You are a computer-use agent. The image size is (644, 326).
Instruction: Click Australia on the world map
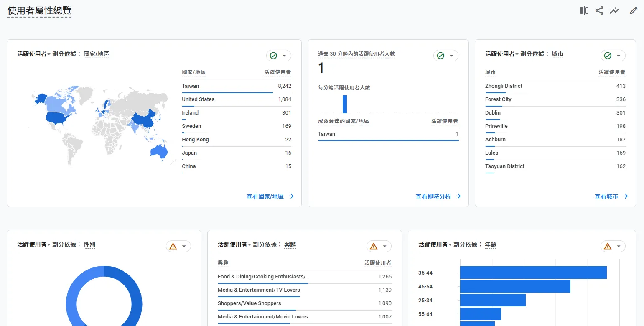coord(159,151)
